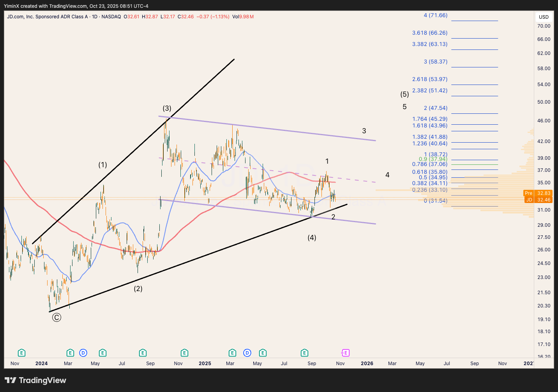The height and width of the screenshot is (392, 558).
Task: Click the 'O32.61' open value
Action: (132, 17)
